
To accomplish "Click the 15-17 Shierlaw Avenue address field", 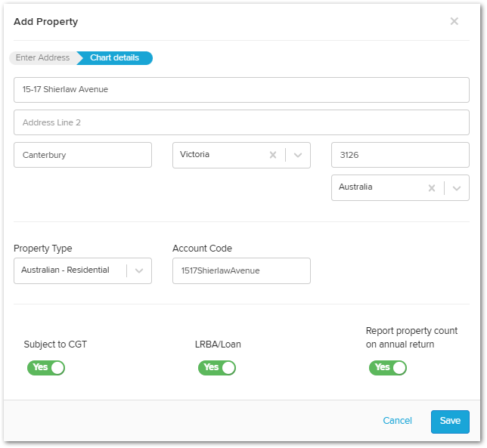I will 241,90.
